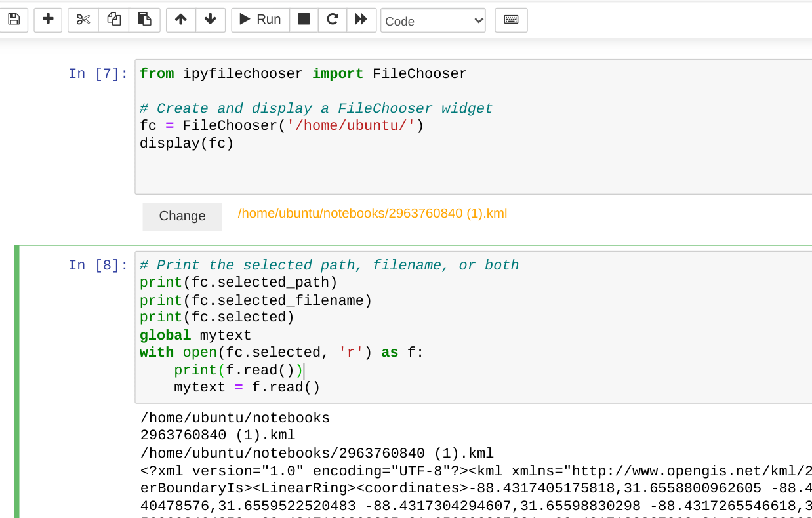The width and height of the screenshot is (812, 518).
Task: Move the selected cell down
Action: [211, 20]
